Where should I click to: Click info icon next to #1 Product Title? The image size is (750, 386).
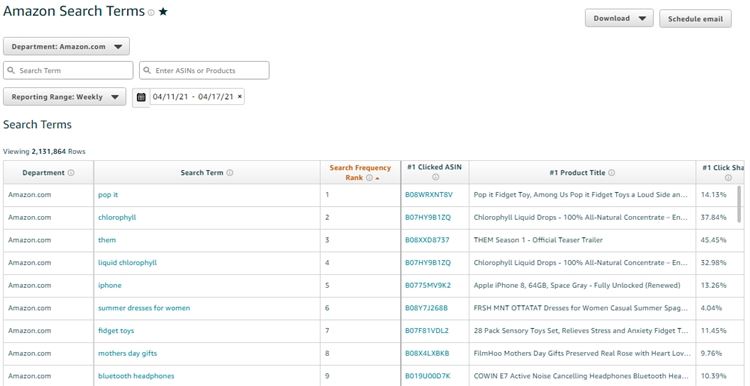(611, 173)
